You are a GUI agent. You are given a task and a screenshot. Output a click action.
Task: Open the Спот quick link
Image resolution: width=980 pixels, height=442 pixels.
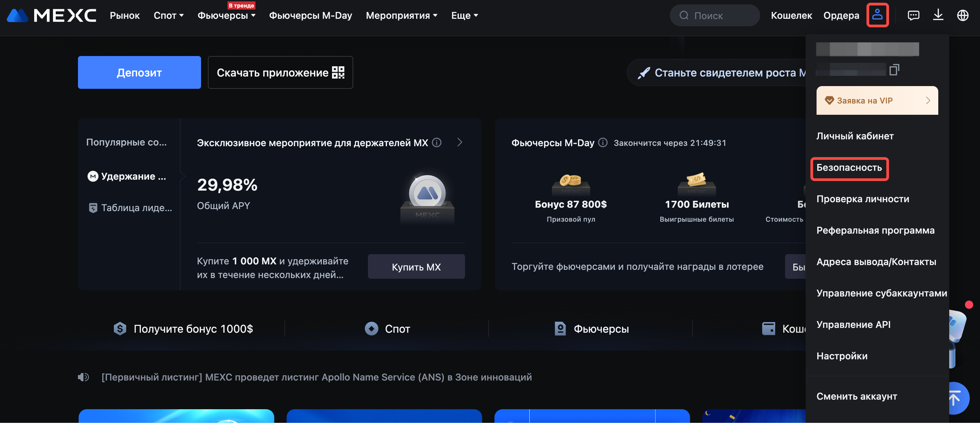[x=387, y=329]
